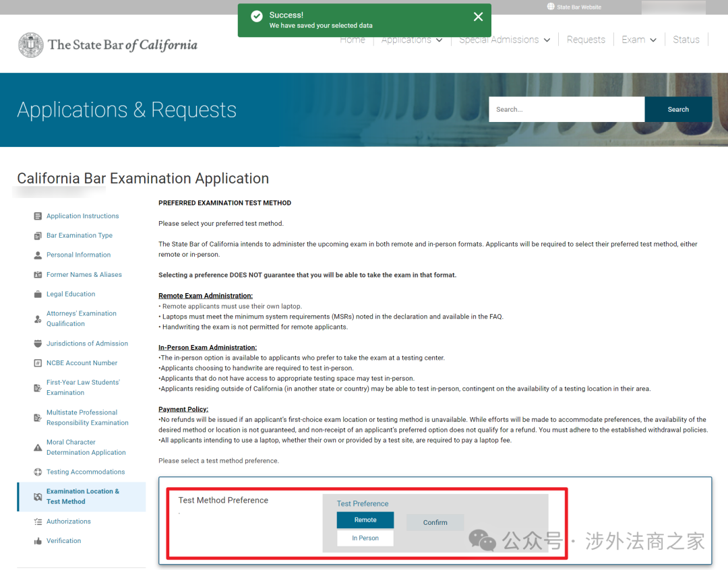Click the 'Payment Policy:' heading
Viewport: 728px width, 570px height.
(x=183, y=410)
